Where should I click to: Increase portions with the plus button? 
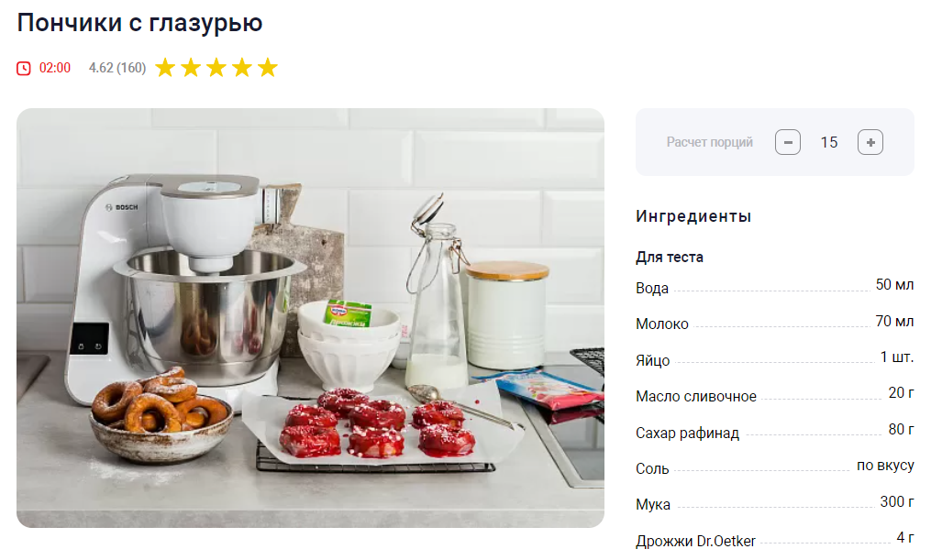(x=870, y=142)
